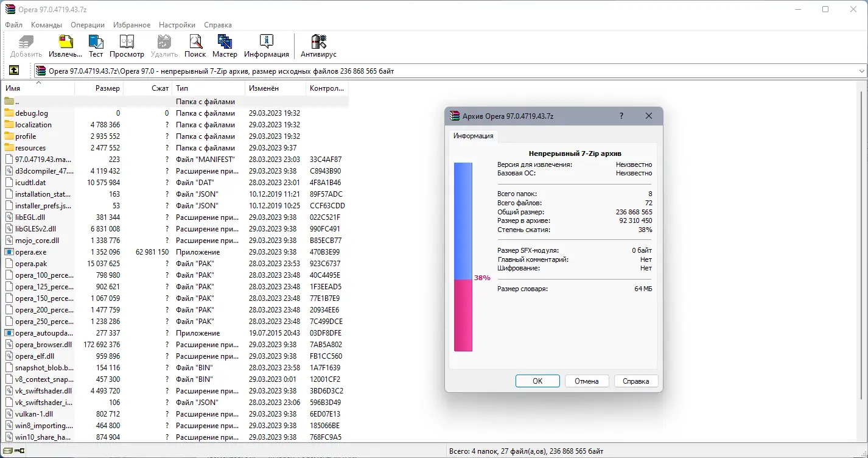Select the file mojo_core.dll
Image resolution: width=868 pixels, height=458 pixels.
point(37,240)
